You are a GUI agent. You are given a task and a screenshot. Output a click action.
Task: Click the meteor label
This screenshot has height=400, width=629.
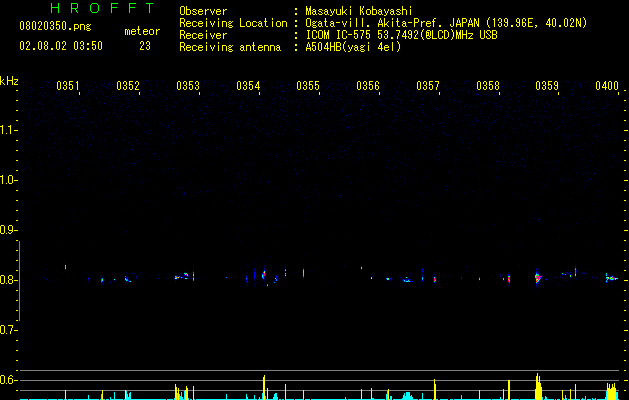142,31
